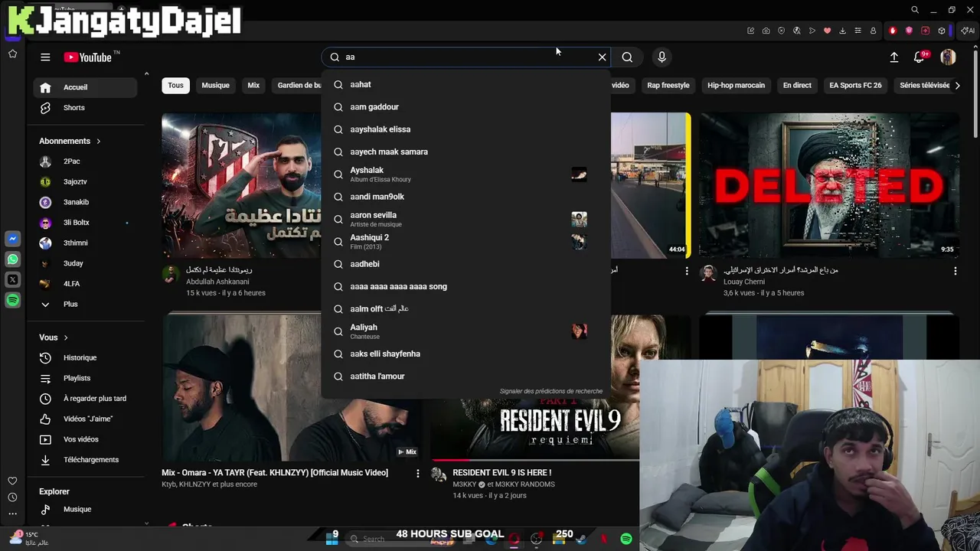Open the send arrow toolbar icon
This screenshot has height=551, width=980.
[812, 31]
